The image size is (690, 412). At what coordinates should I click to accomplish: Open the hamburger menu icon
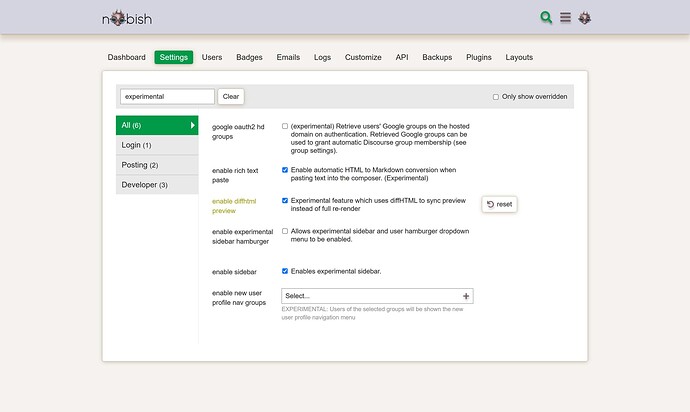[x=565, y=18]
